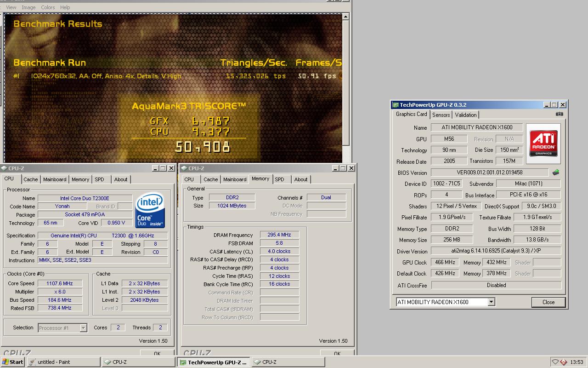Select the Cache tab in the CPU-Z Memory window
This screenshot has width=588, height=368.
211,179
